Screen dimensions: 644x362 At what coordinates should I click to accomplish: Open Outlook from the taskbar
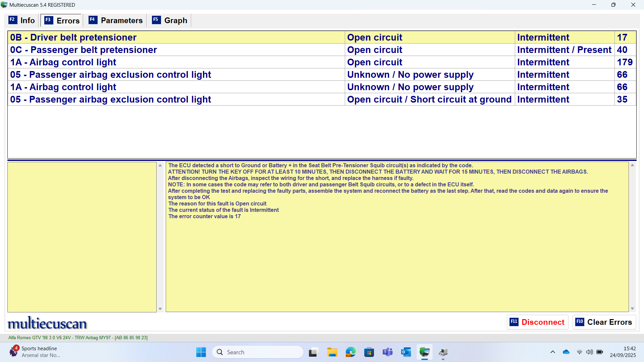click(406, 352)
